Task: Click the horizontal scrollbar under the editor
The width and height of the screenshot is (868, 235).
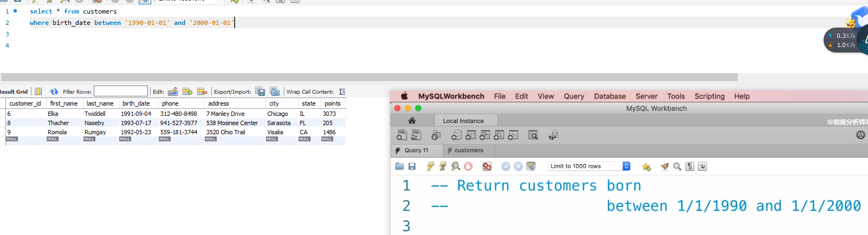Action: coord(370,77)
